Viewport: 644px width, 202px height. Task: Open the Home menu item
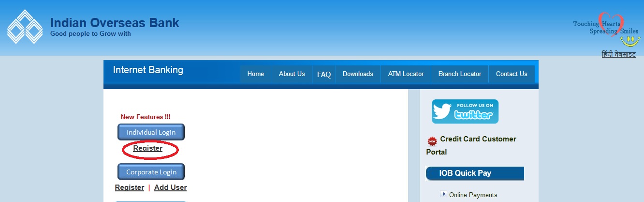pos(255,74)
